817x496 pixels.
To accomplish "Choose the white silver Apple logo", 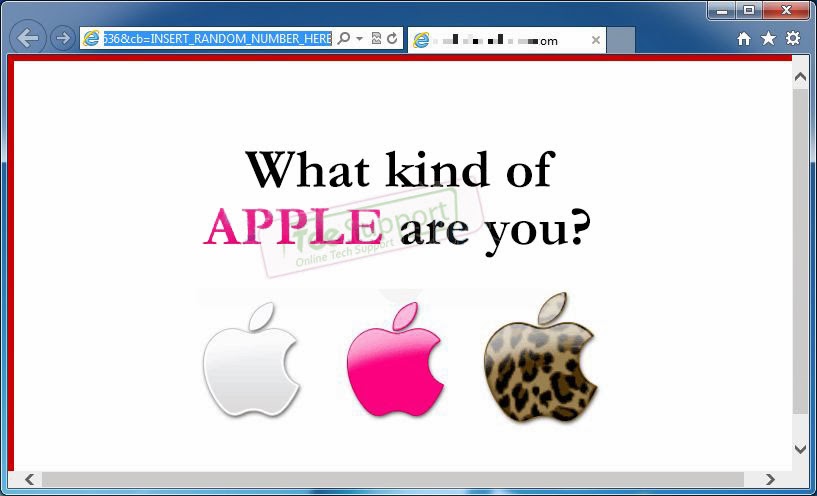I will click(251, 359).
